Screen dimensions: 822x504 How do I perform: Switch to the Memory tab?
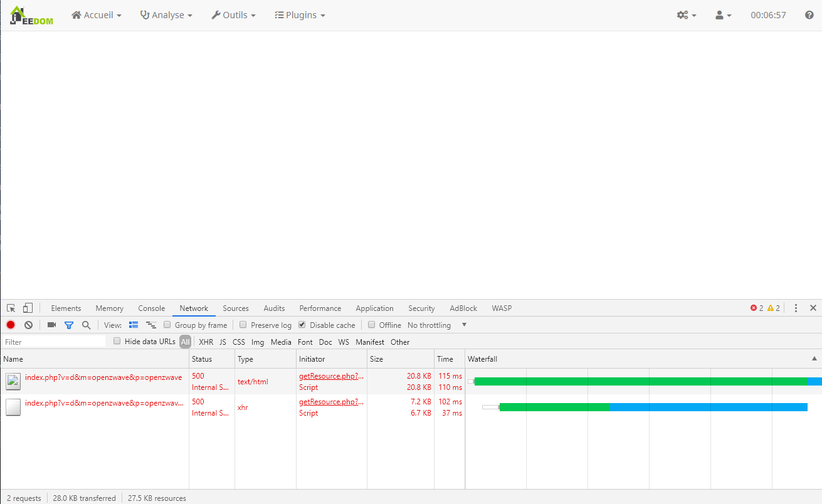click(x=110, y=308)
